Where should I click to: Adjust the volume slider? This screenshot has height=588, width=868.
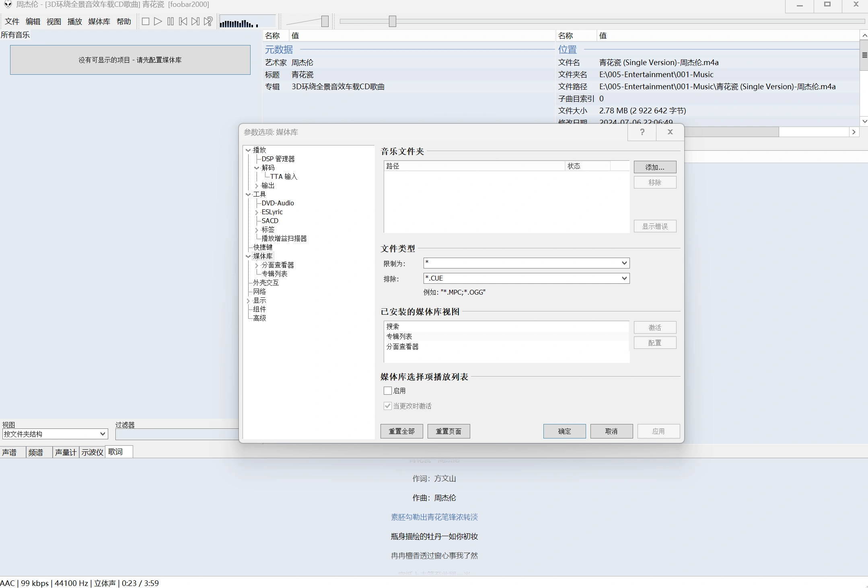pos(325,21)
